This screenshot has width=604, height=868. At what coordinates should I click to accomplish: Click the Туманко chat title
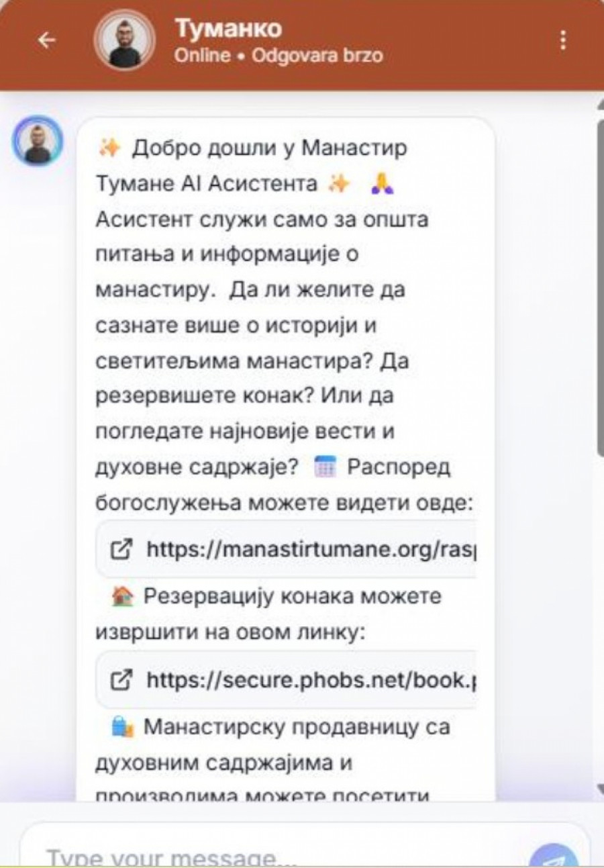(x=228, y=28)
